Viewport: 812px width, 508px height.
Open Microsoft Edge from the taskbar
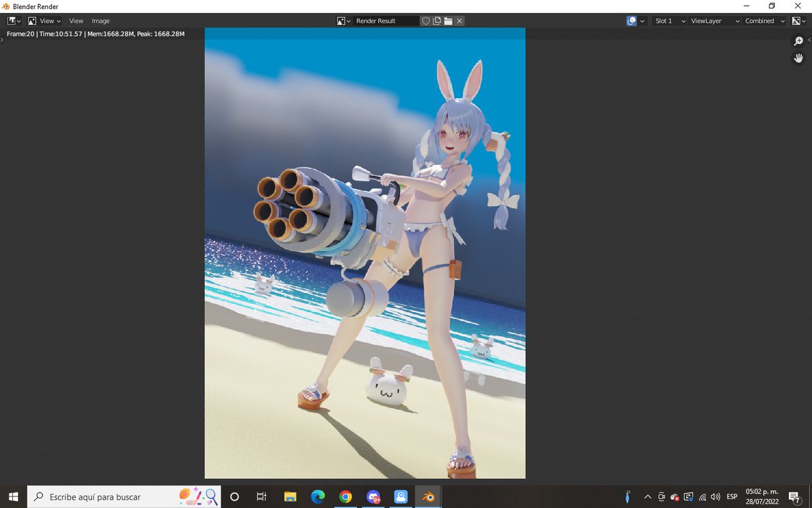[317, 496]
